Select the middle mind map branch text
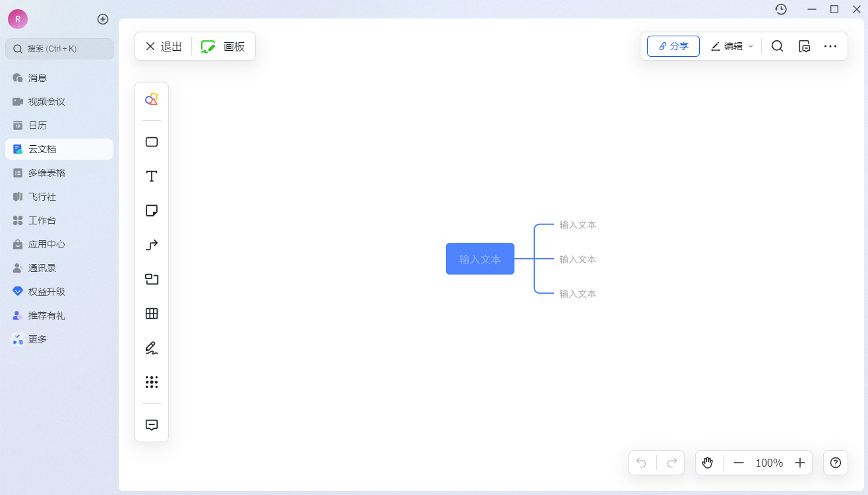The width and height of the screenshot is (868, 495). coord(578,259)
